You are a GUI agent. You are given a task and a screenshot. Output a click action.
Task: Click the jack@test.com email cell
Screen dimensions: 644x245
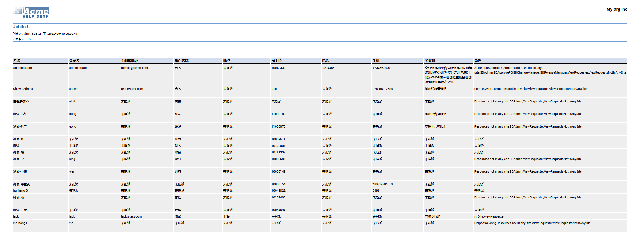pyautogui.click(x=131, y=216)
